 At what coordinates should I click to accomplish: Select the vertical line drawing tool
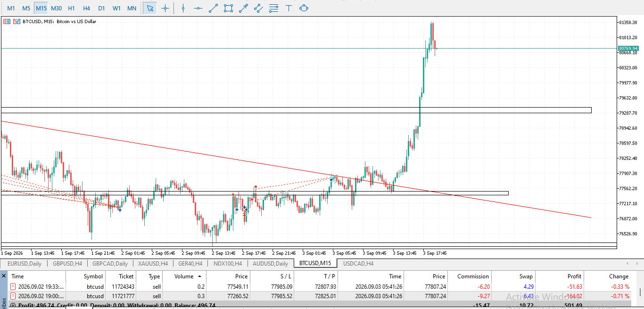(183, 8)
